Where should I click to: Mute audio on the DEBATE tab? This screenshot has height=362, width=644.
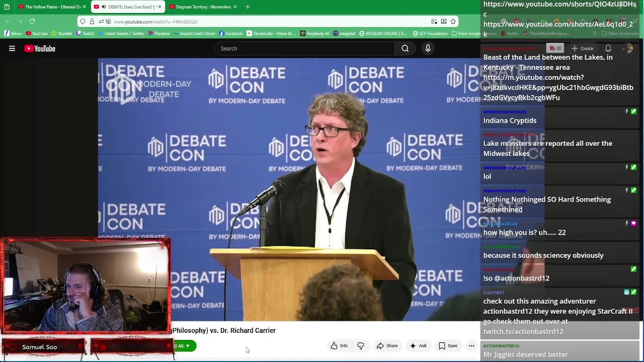tap(104, 7)
